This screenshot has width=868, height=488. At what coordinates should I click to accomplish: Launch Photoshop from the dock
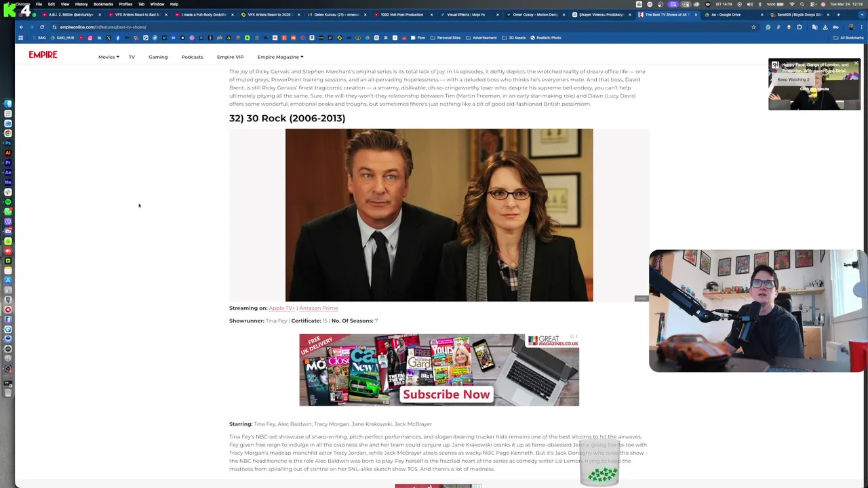(8, 143)
